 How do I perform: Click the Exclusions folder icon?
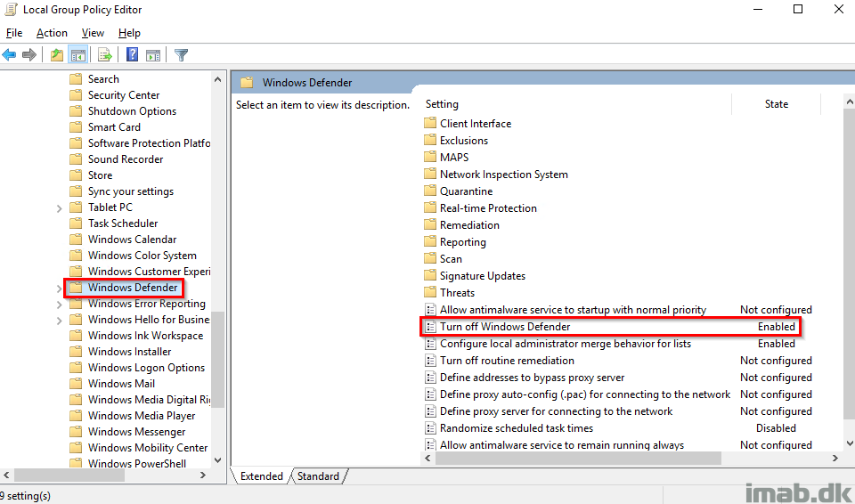[430, 140]
